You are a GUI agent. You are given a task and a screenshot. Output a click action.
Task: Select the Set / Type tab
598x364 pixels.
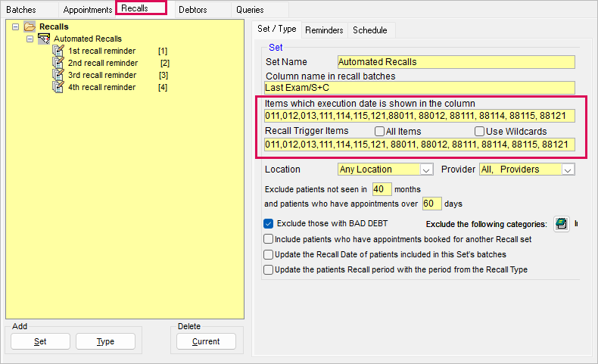point(277,29)
